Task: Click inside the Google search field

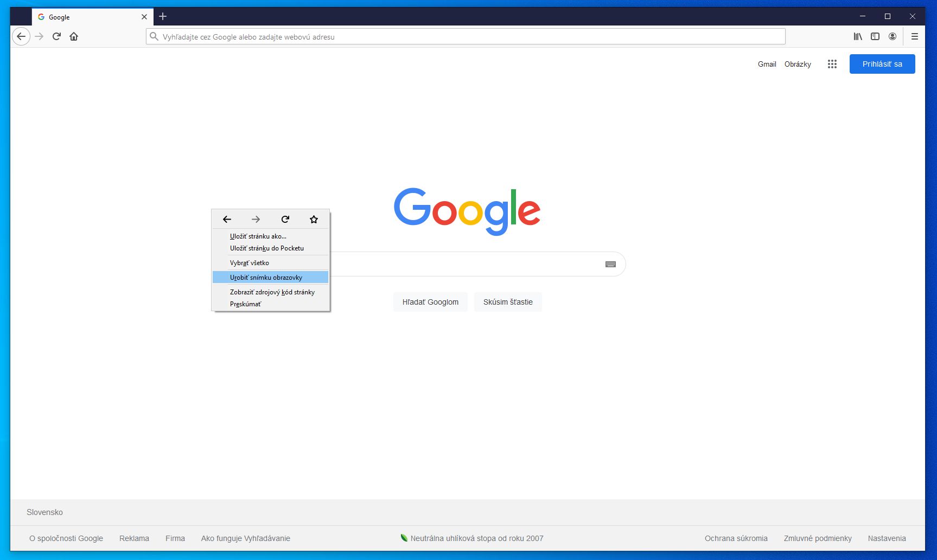Action: (467, 264)
